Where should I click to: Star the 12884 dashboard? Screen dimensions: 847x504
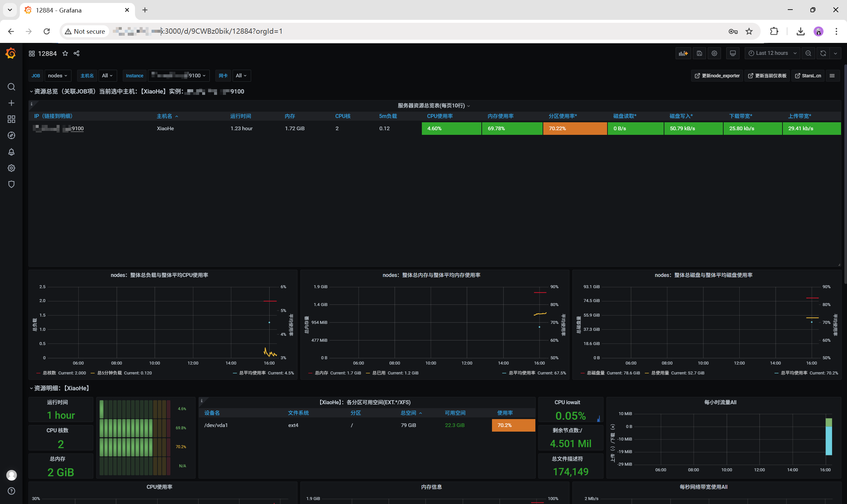click(65, 53)
